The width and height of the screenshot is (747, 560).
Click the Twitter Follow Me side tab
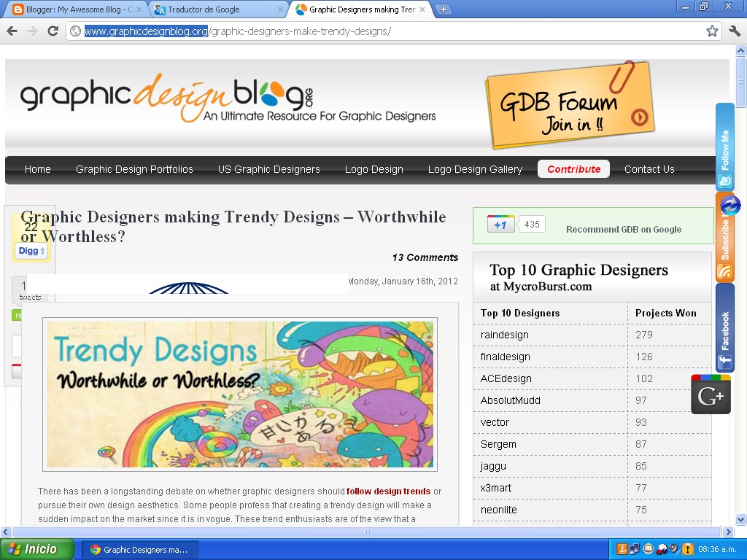point(725,147)
